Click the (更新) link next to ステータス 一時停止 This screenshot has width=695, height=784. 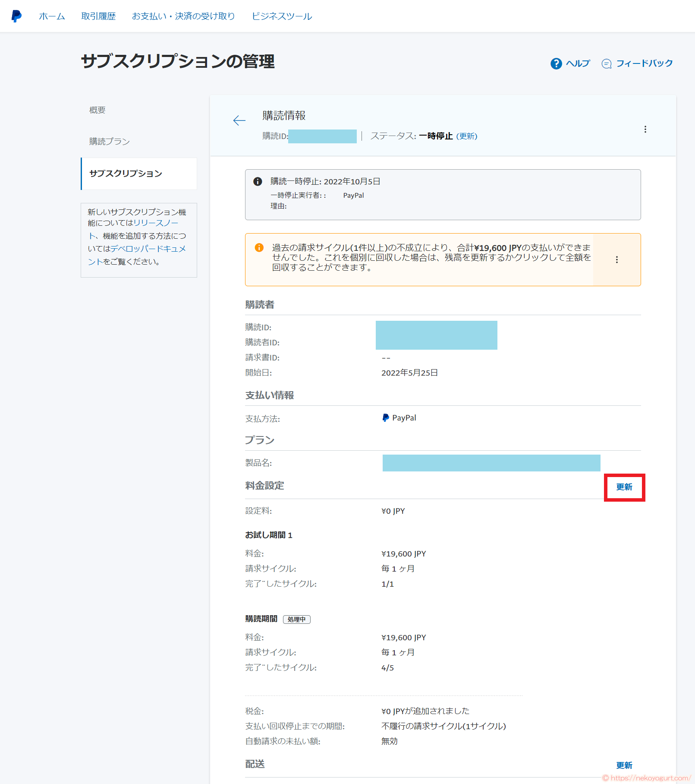pos(467,136)
